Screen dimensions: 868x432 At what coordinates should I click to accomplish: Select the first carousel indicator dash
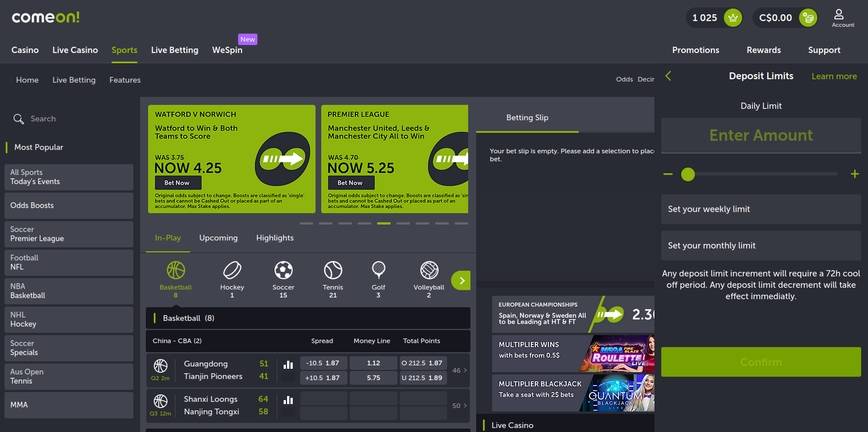(x=306, y=223)
